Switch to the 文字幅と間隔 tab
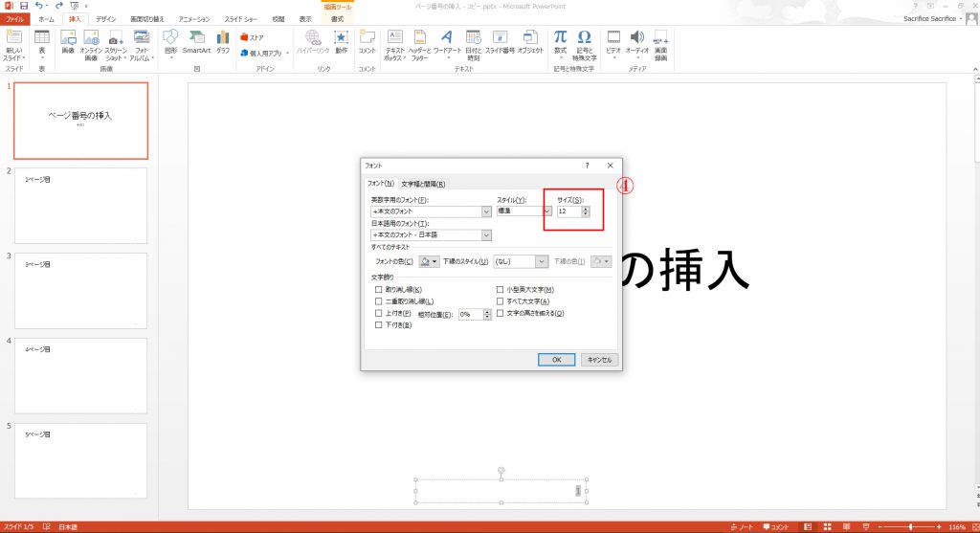 pyautogui.click(x=423, y=184)
